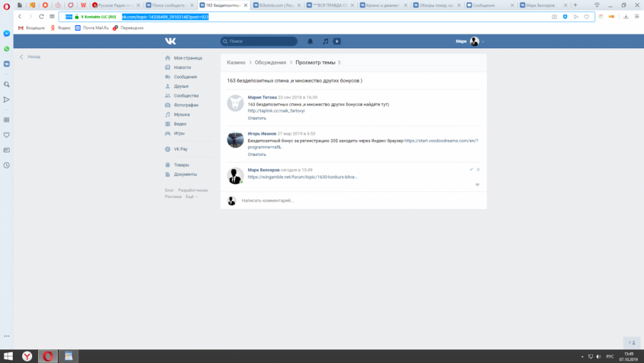This screenshot has width=644, height=363.
Task: Open VK music note icon
Action: [x=325, y=41]
